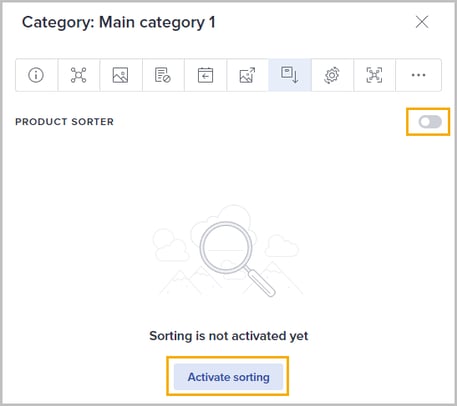Viewport: 457px width, 406px height.
Task: Open the gear settings tab icon
Action: (x=332, y=75)
